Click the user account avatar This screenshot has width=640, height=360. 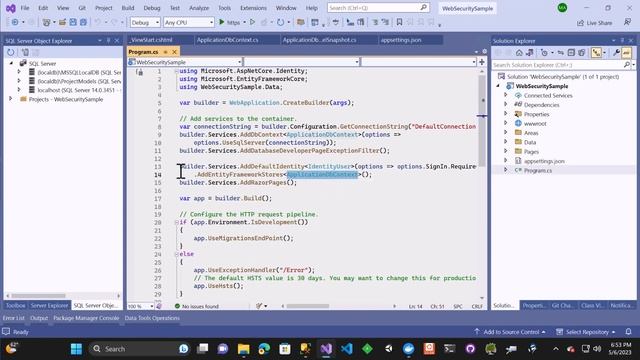pyautogui.click(x=562, y=8)
